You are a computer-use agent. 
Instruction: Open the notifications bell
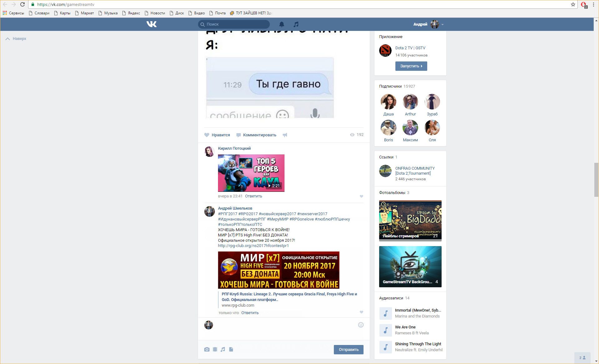[x=281, y=24]
